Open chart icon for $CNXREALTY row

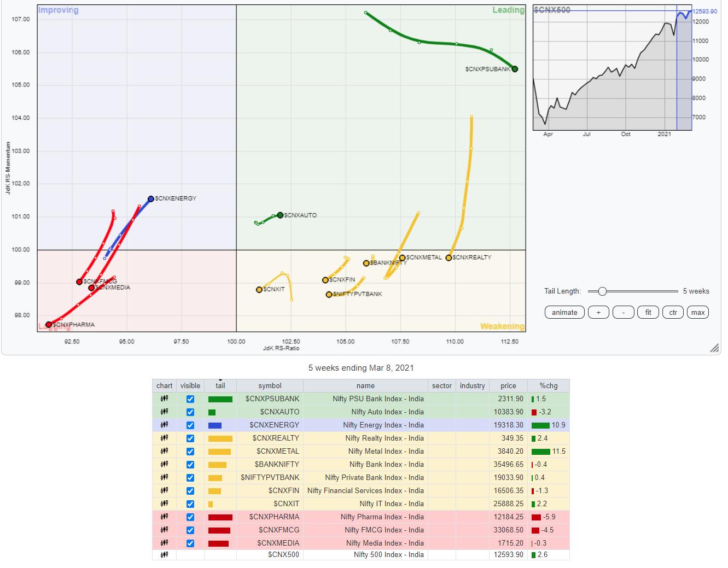[x=164, y=438]
